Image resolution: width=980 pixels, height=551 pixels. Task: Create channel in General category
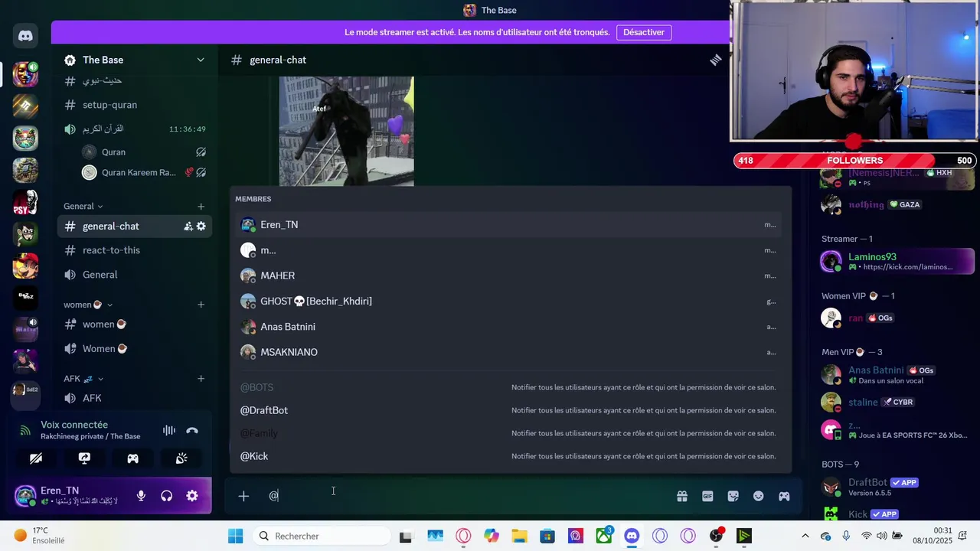pyautogui.click(x=201, y=207)
